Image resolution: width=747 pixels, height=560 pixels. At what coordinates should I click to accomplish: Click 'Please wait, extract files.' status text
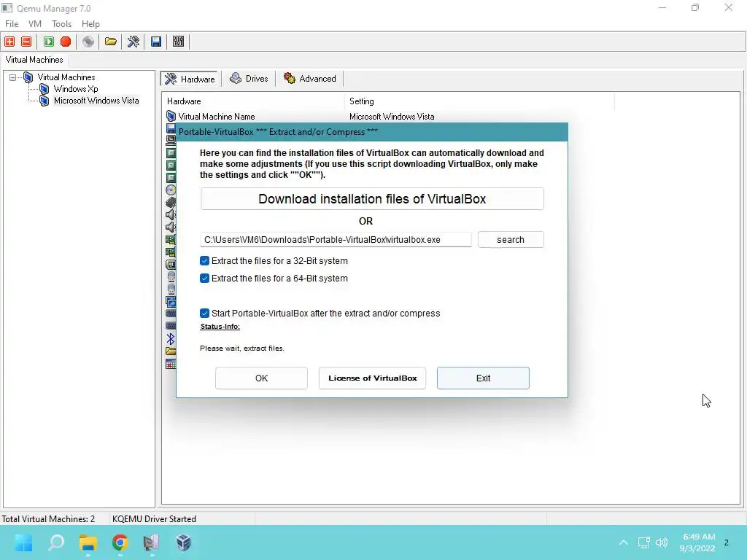242,348
